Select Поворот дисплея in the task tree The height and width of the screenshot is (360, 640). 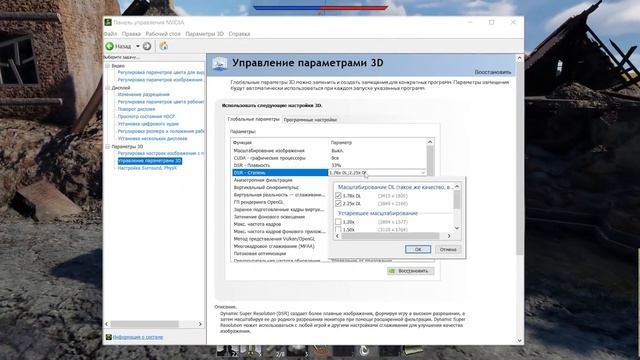[x=136, y=109]
